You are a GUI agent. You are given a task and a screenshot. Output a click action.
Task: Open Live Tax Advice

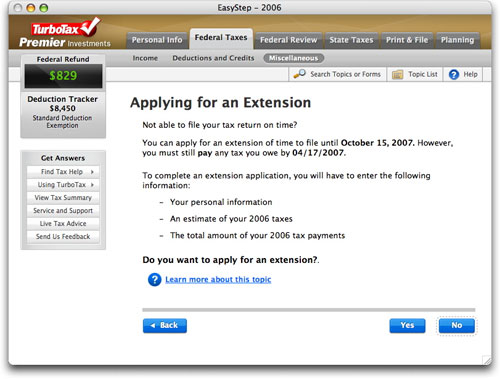[63, 224]
